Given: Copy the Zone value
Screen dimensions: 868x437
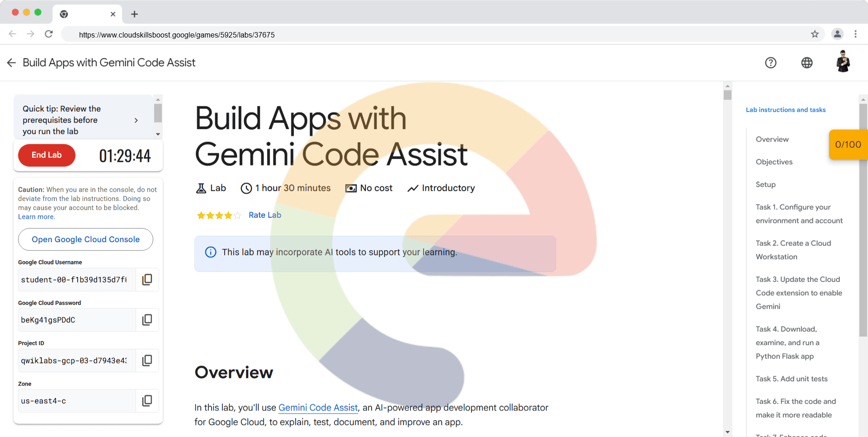Looking at the screenshot, I should click(x=147, y=401).
